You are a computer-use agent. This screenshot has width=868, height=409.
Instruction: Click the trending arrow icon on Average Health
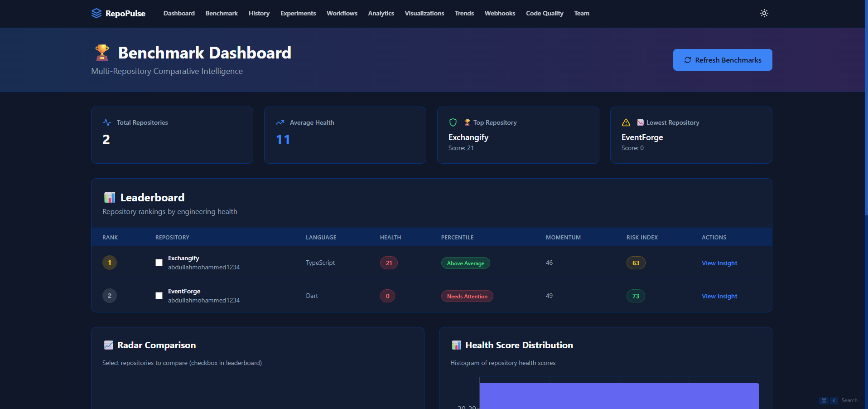280,122
